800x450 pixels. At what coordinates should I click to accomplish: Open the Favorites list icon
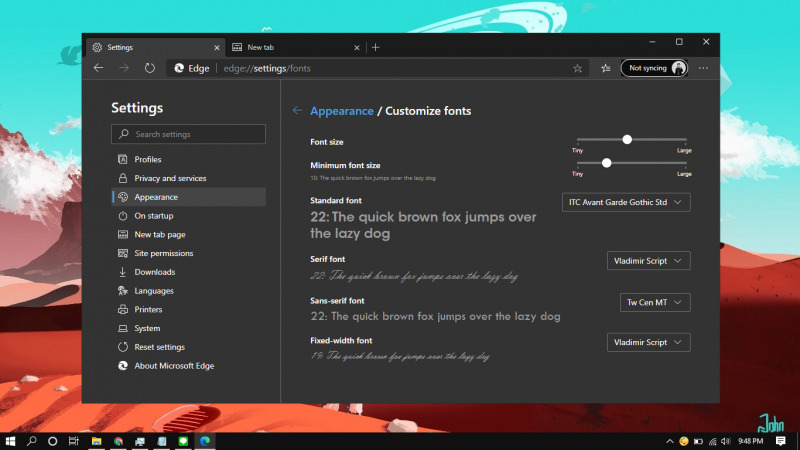606,68
